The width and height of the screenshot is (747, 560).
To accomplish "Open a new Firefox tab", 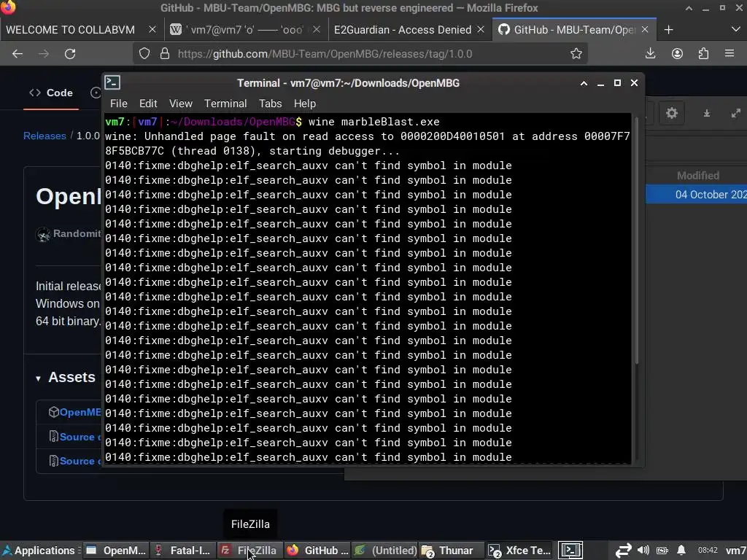I will 668,29.
